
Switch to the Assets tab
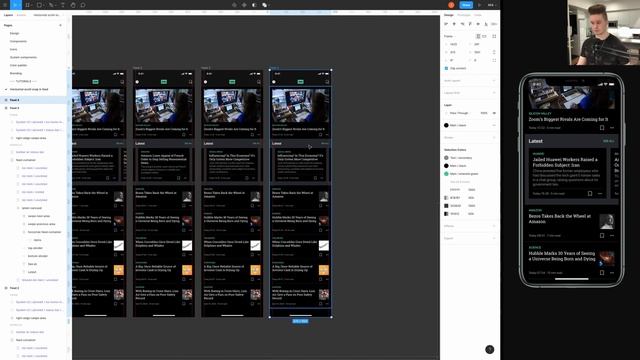pos(21,15)
